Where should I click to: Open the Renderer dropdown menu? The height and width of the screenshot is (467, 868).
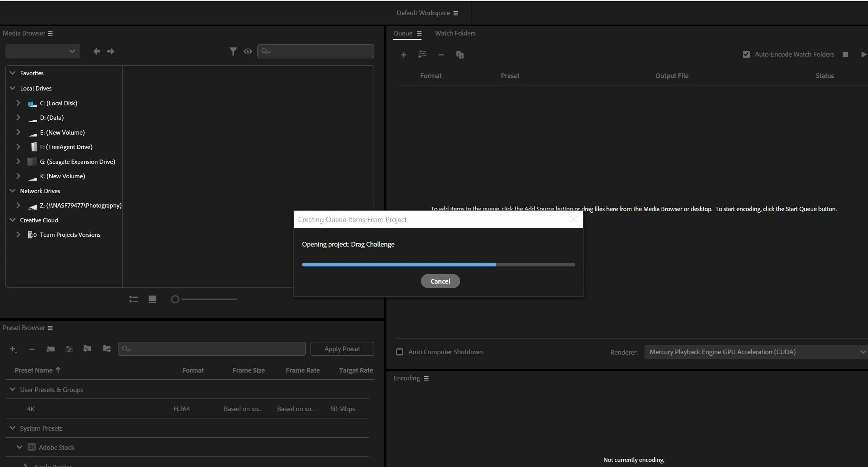[756, 352]
